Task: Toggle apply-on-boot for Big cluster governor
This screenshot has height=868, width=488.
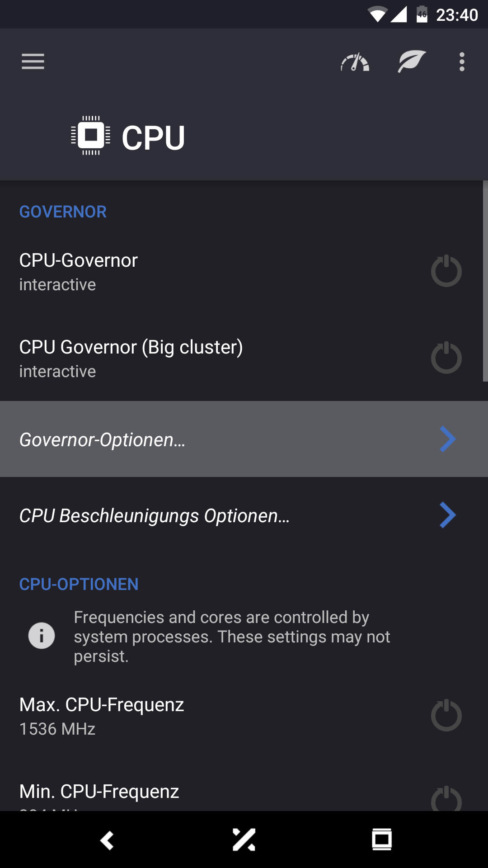Action: click(x=446, y=358)
